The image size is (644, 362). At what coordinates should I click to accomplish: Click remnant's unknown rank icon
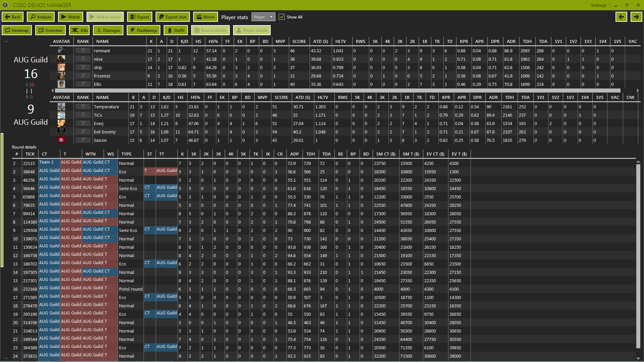pyautogui.click(x=83, y=51)
